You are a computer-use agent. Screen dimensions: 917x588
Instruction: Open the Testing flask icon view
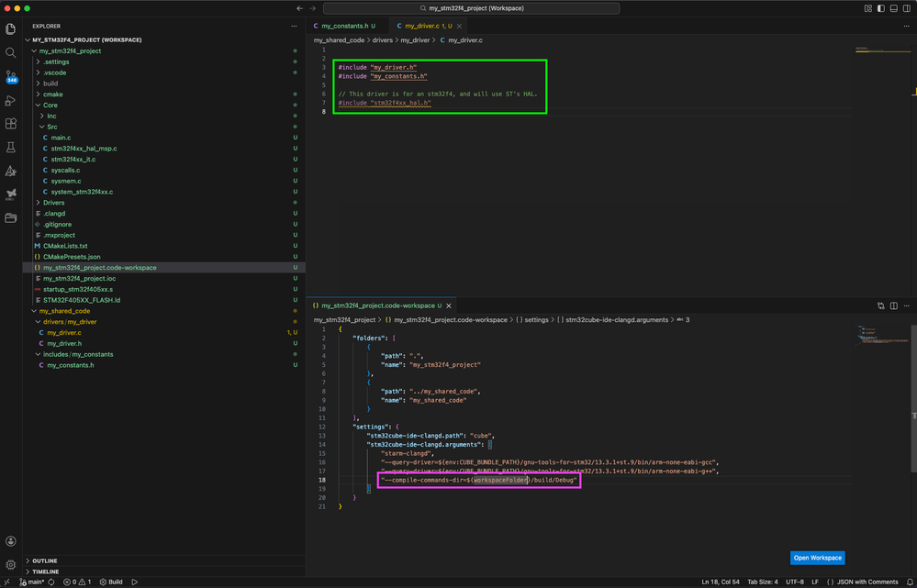tap(11, 147)
